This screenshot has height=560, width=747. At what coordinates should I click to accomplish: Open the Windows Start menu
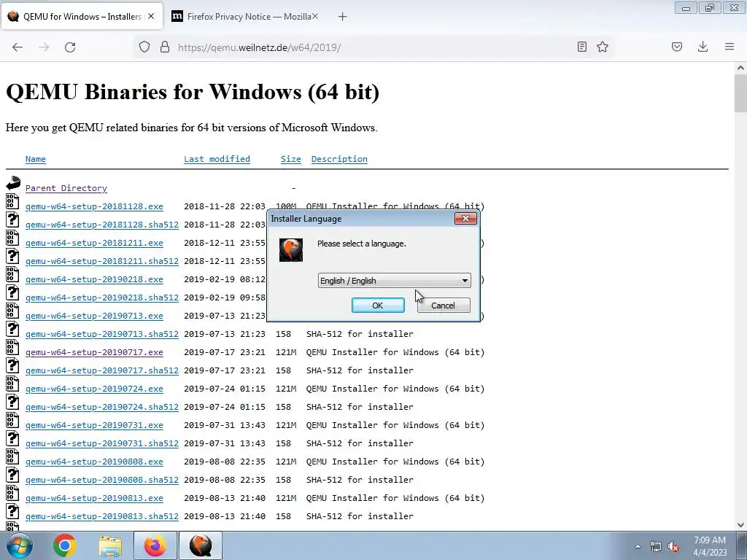tap(19, 545)
